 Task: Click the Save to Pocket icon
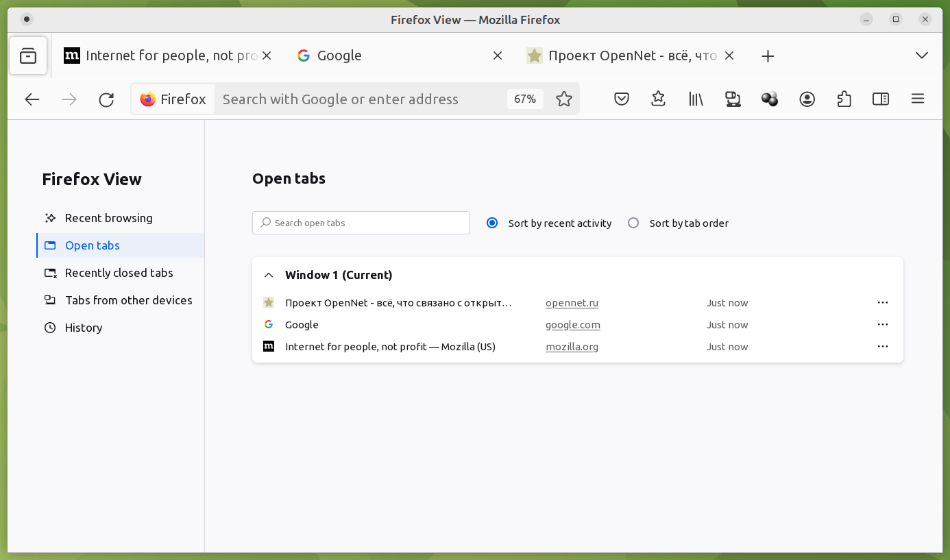click(622, 99)
